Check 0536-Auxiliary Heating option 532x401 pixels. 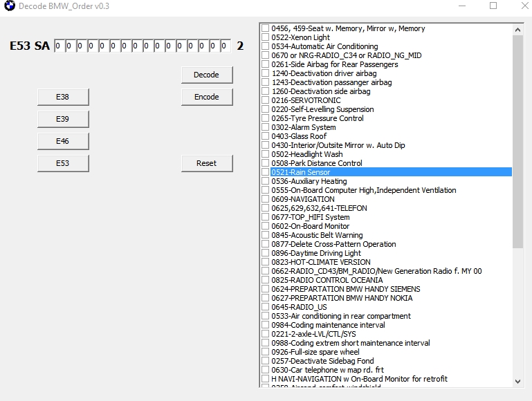coord(266,181)
